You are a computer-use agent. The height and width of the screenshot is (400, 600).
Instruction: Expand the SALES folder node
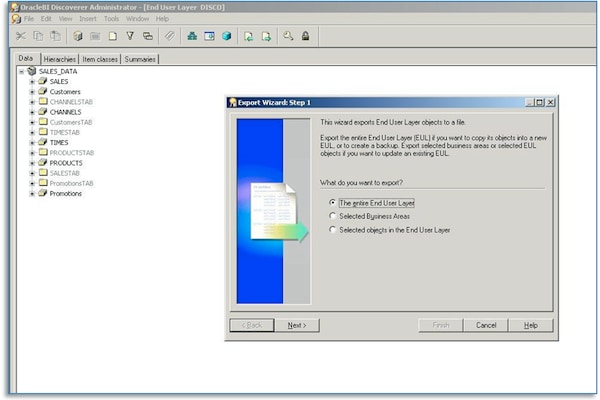coord(32,82)
